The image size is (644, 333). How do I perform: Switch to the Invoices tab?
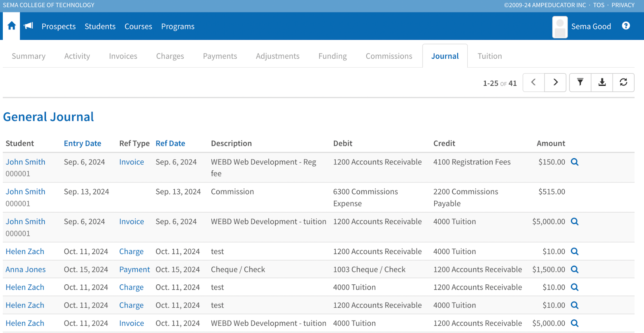123,56
